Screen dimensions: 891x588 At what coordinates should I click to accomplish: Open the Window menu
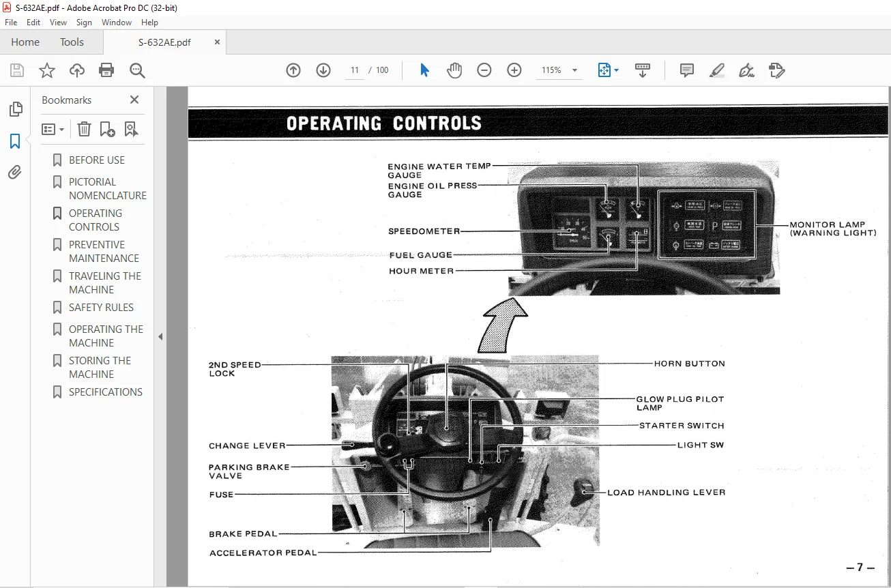click(x=117, y=23)
